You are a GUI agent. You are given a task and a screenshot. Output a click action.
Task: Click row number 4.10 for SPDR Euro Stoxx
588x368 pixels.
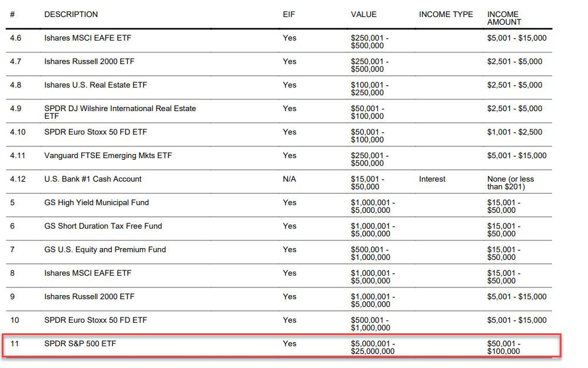18,132
